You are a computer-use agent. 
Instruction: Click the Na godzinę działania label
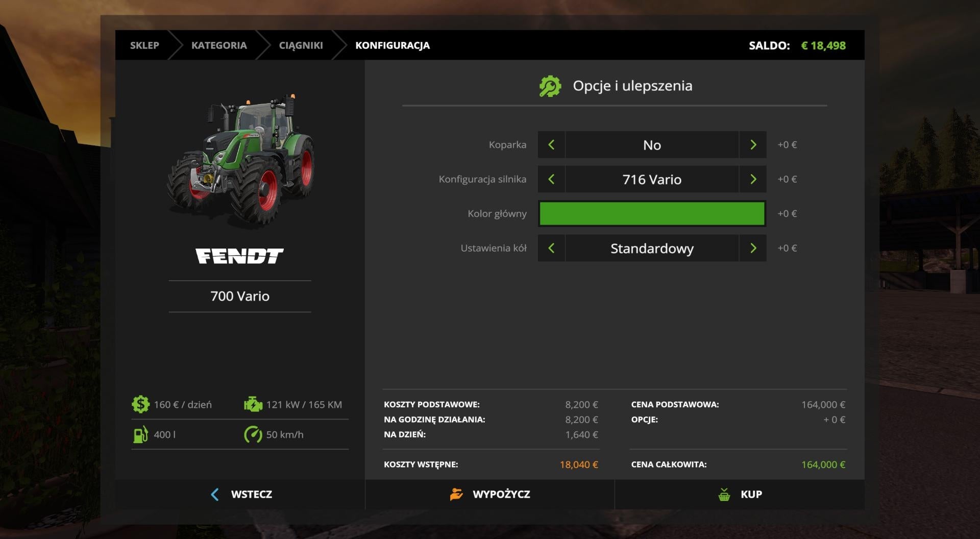(434, 420)
